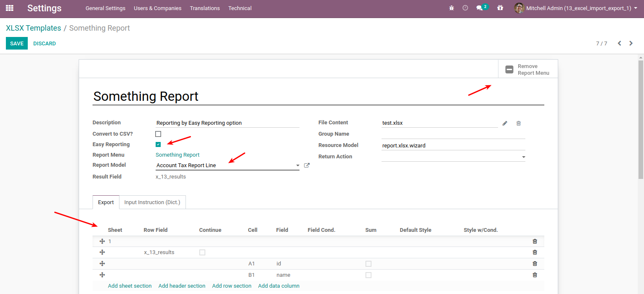Switch to the Input Instruction (Dict.) tab
This screenshot has height=294, width=644.
click(152, 202)
